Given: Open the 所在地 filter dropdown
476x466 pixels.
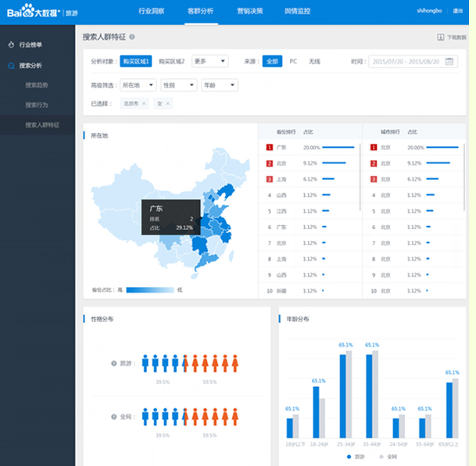Looking at the screenshot, I should coord(138,84).
